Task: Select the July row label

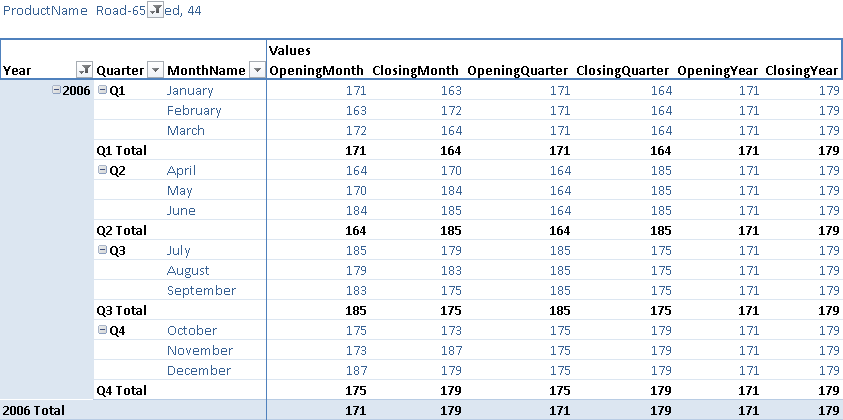Action: [178, 251]
